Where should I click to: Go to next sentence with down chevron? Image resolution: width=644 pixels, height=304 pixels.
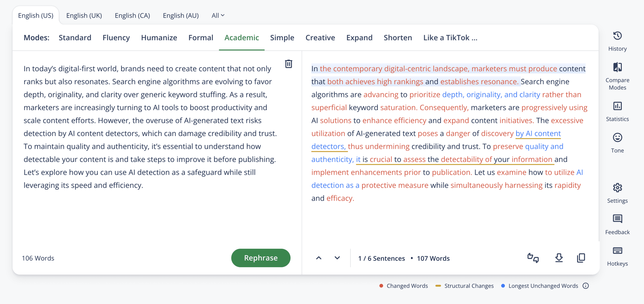[x=337, y=258]
